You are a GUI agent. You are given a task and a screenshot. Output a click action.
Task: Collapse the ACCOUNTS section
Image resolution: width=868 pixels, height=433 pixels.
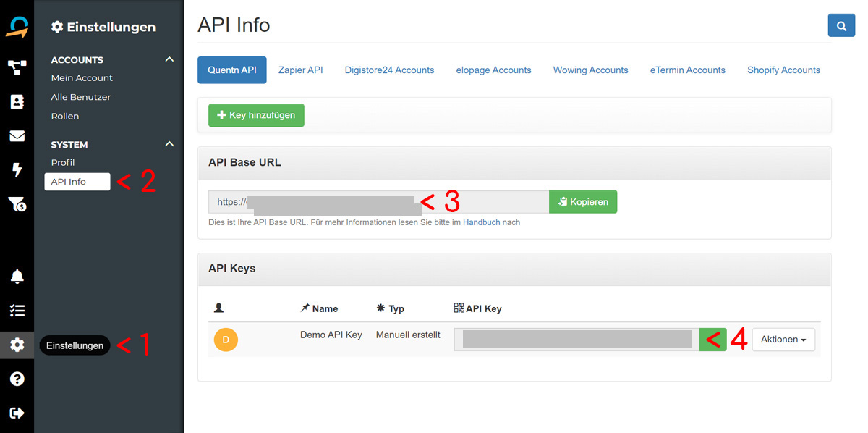[x=169, y=59]
